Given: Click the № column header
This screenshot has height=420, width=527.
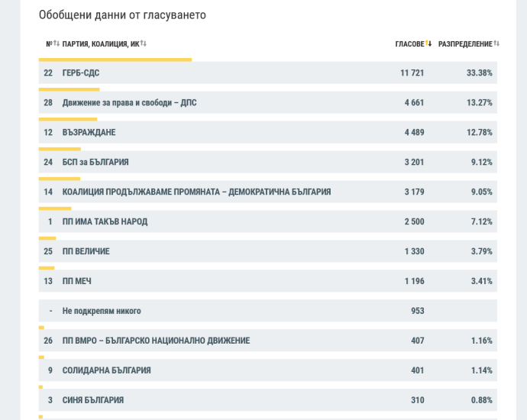Looking at the screenshot, I should [x=49, y=44].
